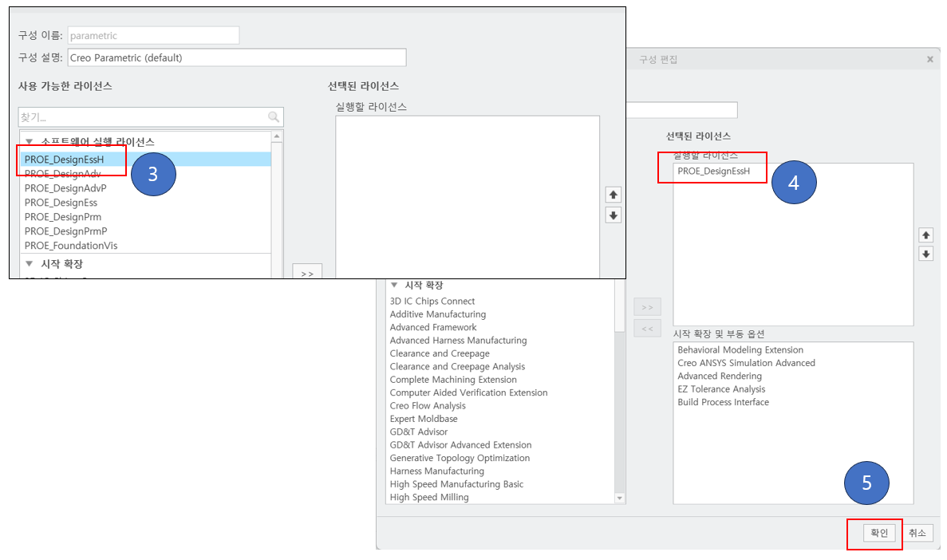Screen dimensions: 947x560
Task: Select Harness Manufacturing entry
Action: pyautogui.click(x=436, y=471)
